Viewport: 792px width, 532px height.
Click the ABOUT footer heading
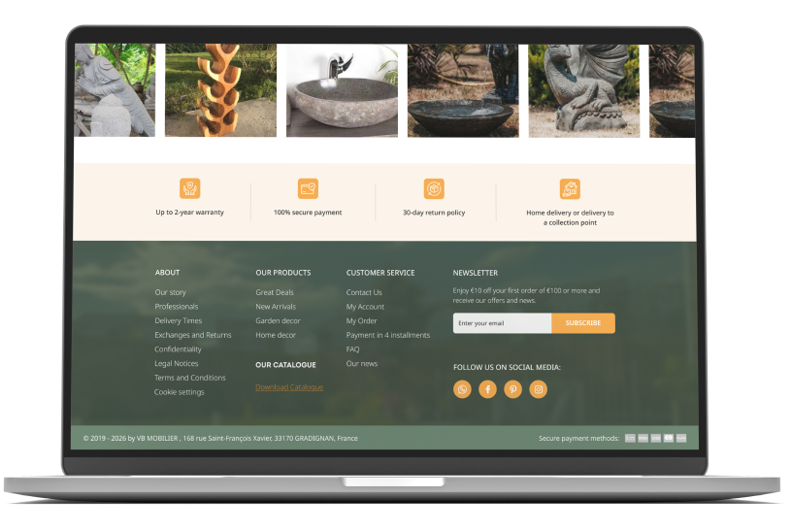click(x=167, y=273)
